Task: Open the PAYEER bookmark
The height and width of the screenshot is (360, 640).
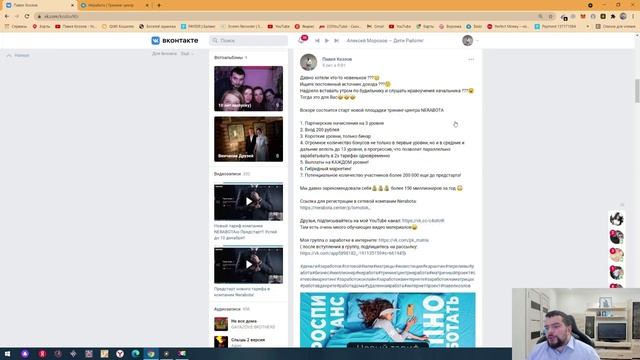Action: point(198,26)
